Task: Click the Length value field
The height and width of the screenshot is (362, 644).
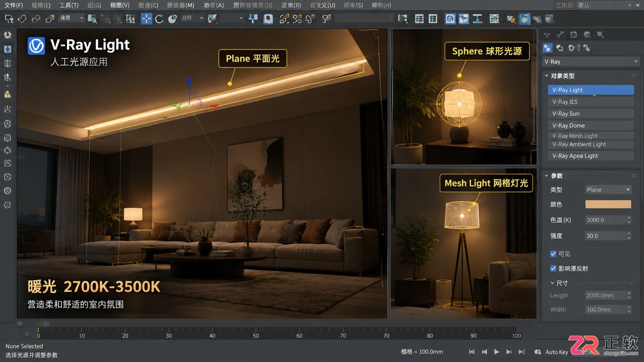Action: [605, 295]
